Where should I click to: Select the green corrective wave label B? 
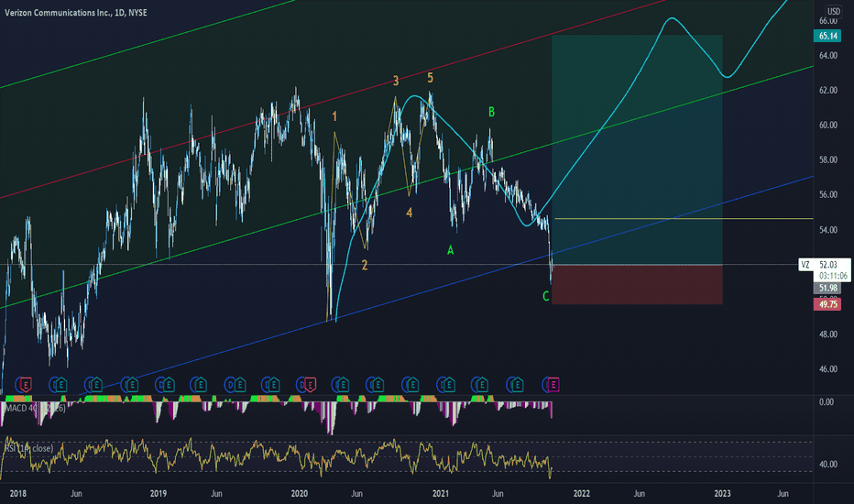click(x=491, y=112)
